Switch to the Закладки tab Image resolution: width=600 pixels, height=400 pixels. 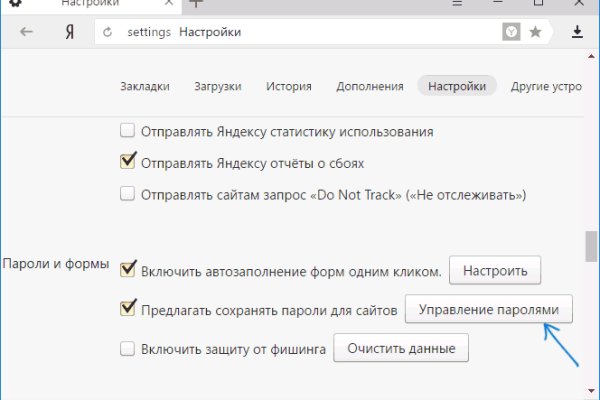[145, 86]
